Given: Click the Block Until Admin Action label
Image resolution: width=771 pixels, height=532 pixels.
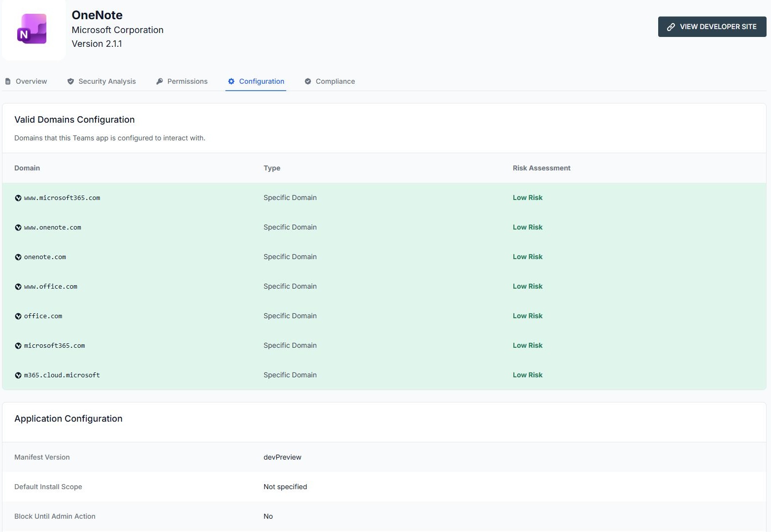Looking at the screenshot, I should tap(55, 516).
